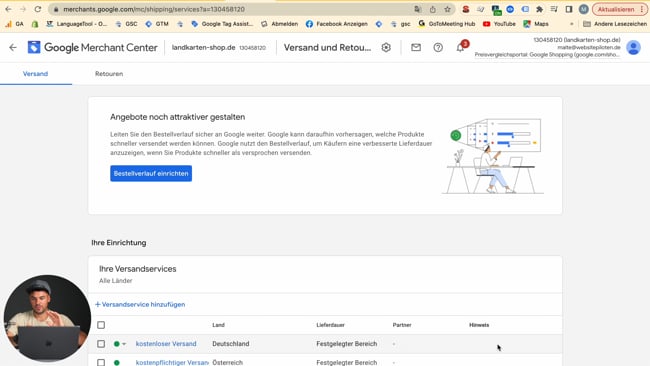Open the YouTube bookmark
Screen dimensions: 650x366
point(500,24)
